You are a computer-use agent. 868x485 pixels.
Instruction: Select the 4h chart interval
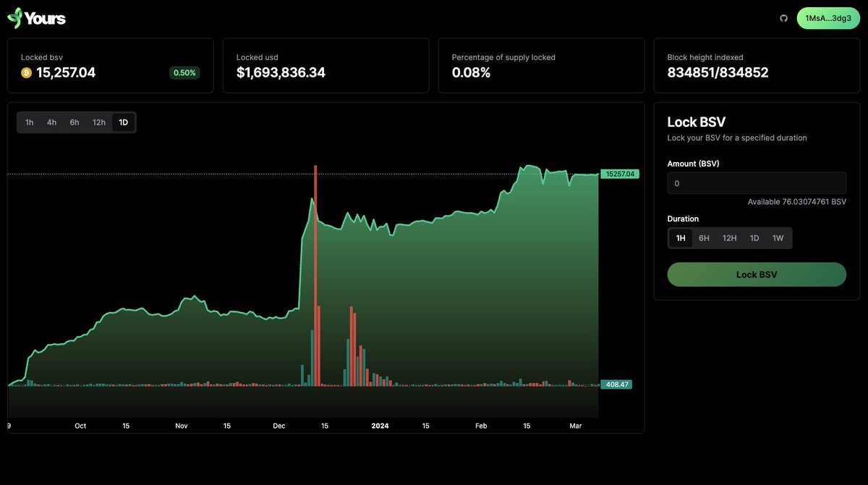click(x=52, y=122)
